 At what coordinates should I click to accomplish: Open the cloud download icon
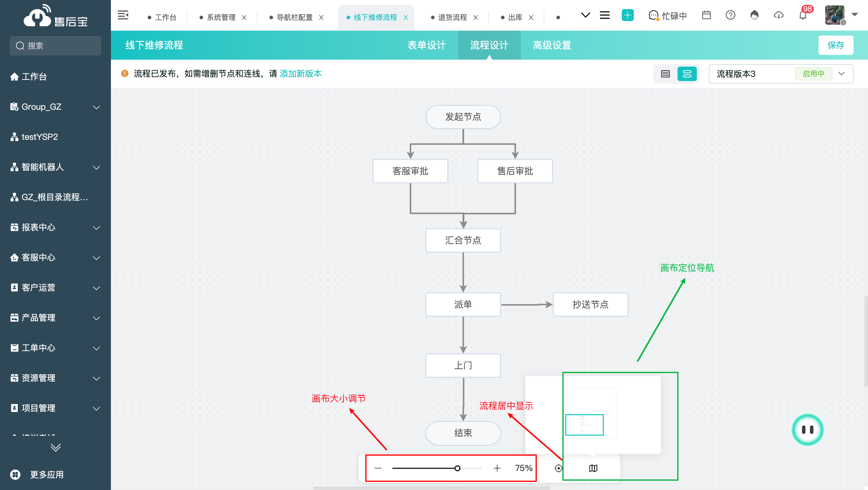[x=779, y=15]
